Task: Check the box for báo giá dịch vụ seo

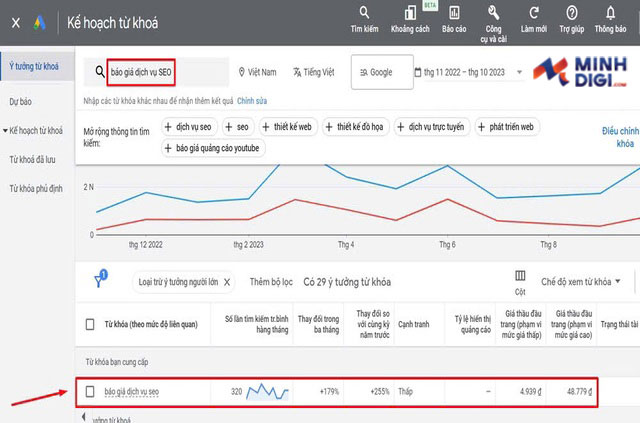Action: pyautogui.click(x=90, y=391)
